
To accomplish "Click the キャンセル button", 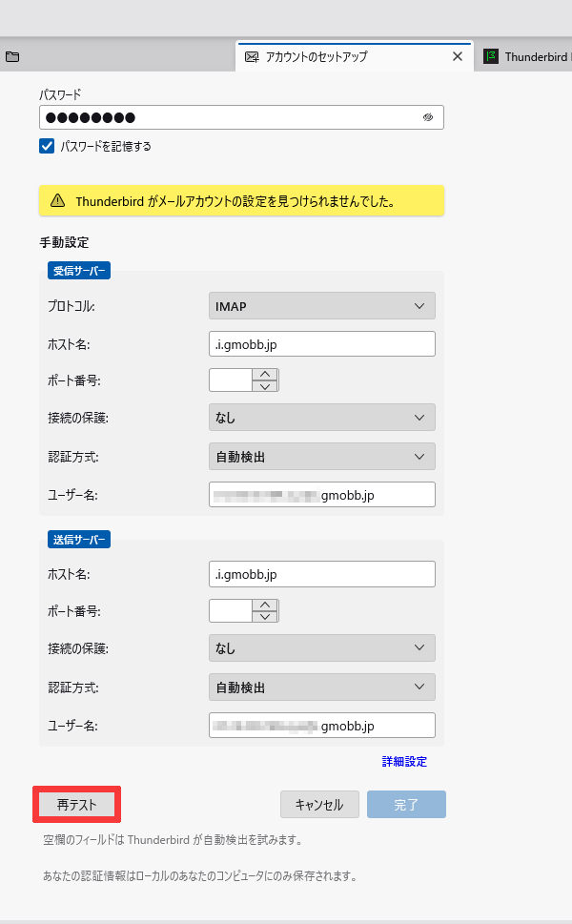I will (319, 805).
